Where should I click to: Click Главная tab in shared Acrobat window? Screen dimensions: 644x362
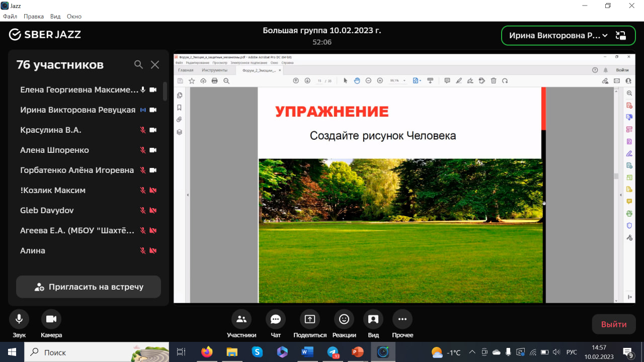(186, 70)
